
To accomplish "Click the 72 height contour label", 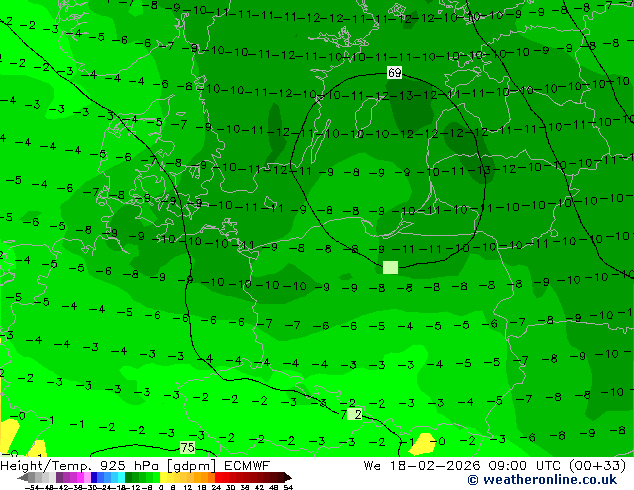I will click(x=351, y=414).
